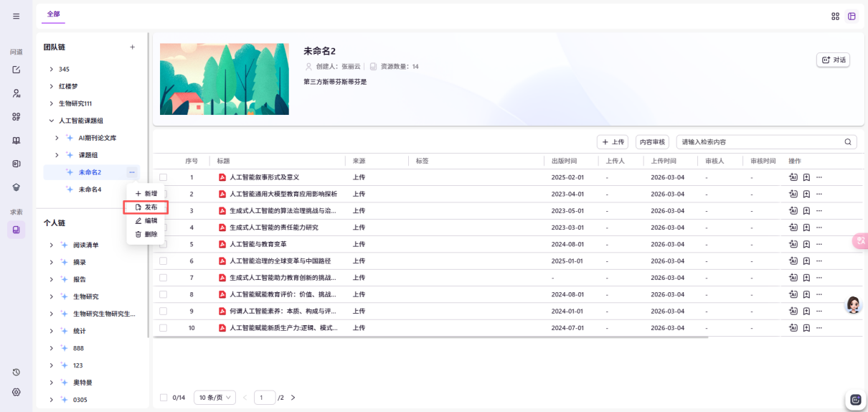This screenshot has width=868, height=412.
Task: Click bookmark-add icon for row 人工智能与教育变革
Action: click(x=806, y=244)
